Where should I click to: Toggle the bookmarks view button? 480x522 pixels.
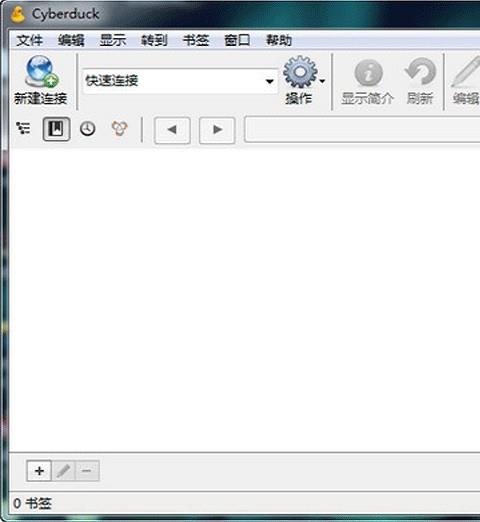56,129
